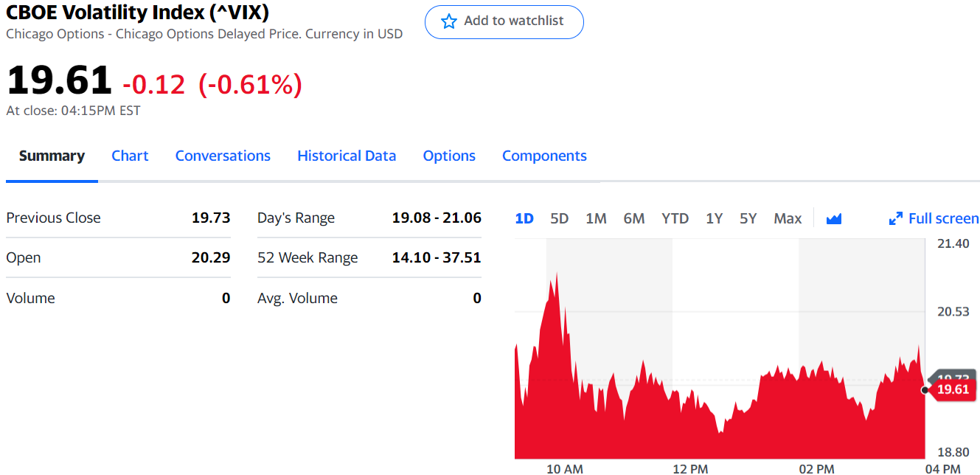Click the 20.53 chart axis label
The width and height of the screenshot is (980, 475).
tap(953, 311)
